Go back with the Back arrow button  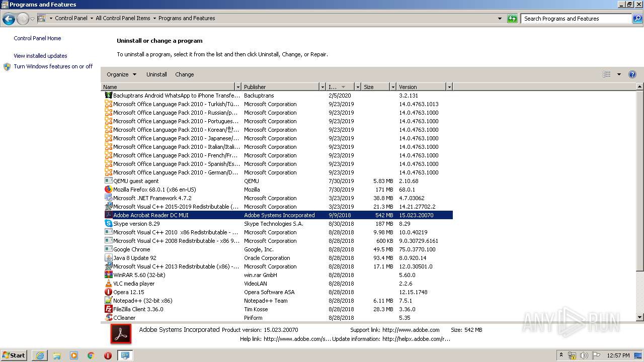coord(9,19)
